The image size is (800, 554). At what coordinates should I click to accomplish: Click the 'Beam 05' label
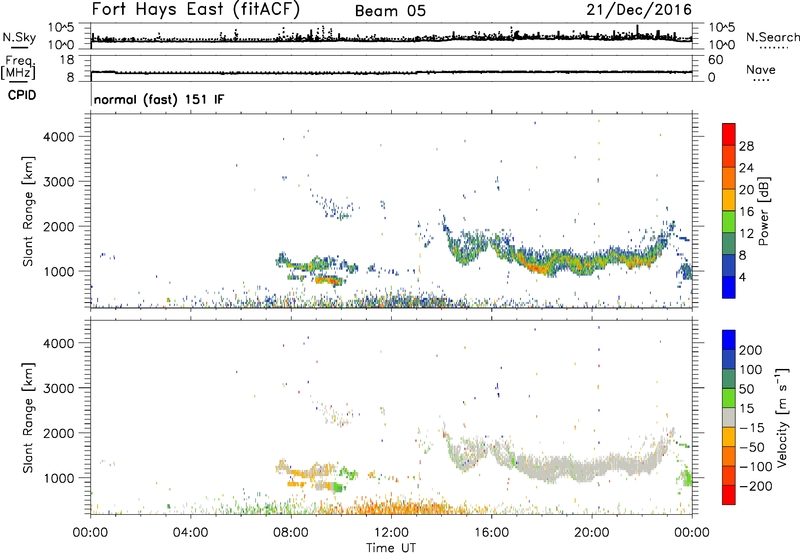390,11
